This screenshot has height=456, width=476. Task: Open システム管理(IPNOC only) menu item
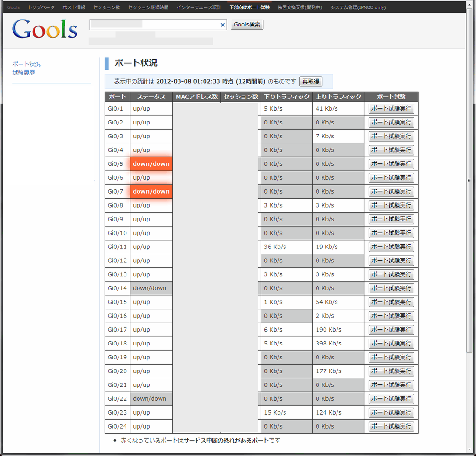pos(358,7)
